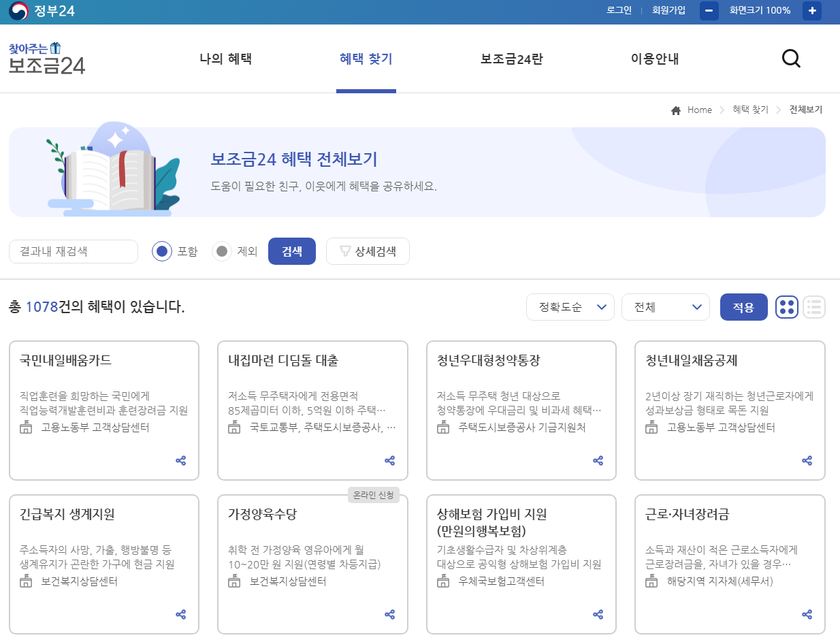
Task: Increase screen size with plus button
Action: click(x=812, y=11)
